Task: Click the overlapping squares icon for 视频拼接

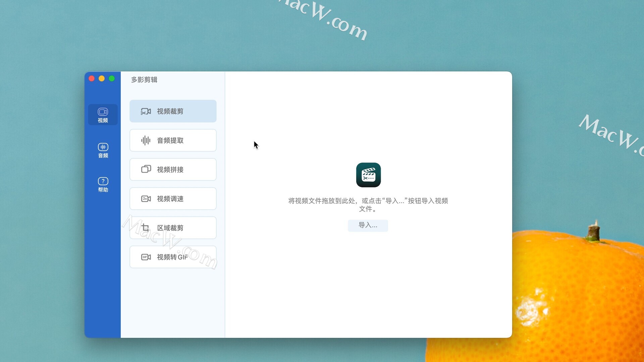Action: click(146, 169)
